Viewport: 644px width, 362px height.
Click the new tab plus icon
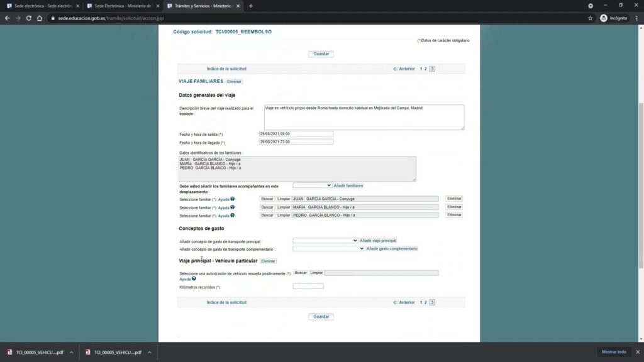coord(251,6)
